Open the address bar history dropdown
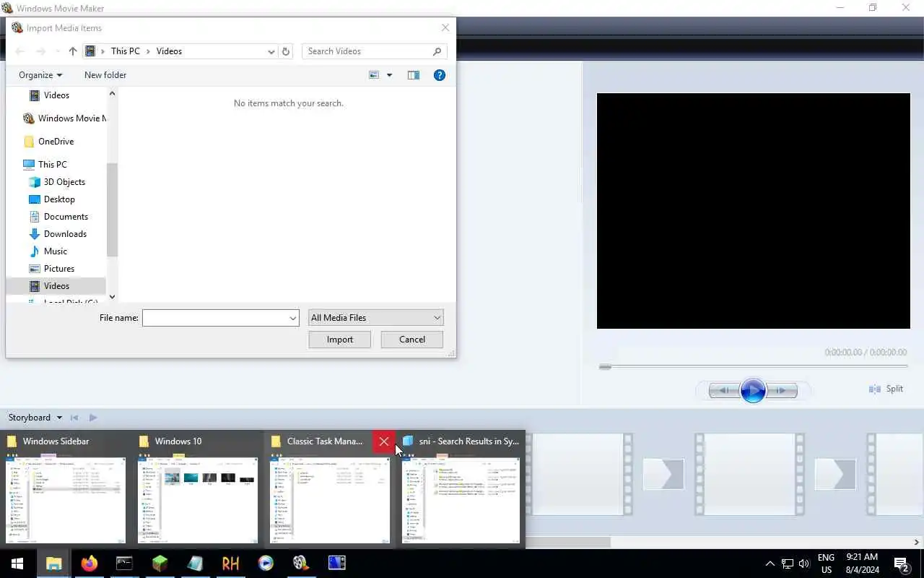 pyautogui.click(x=271, y=51)
